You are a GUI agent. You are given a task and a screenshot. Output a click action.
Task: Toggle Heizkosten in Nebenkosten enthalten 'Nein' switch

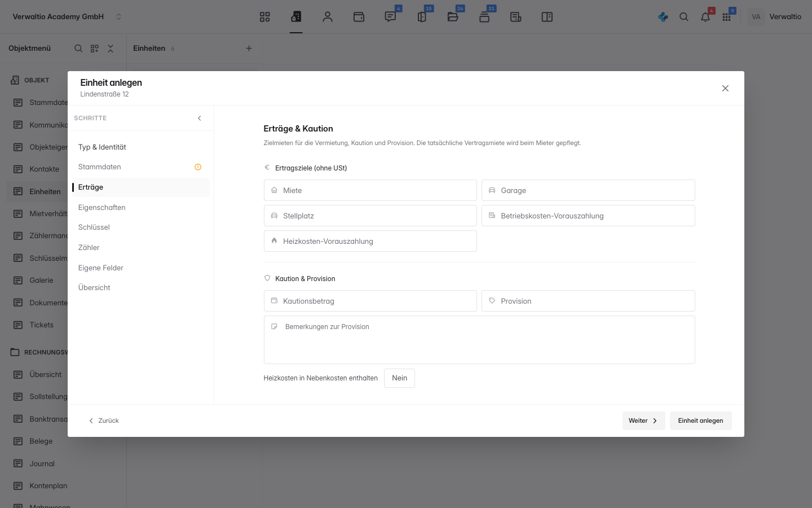click(x=399, y=378)
